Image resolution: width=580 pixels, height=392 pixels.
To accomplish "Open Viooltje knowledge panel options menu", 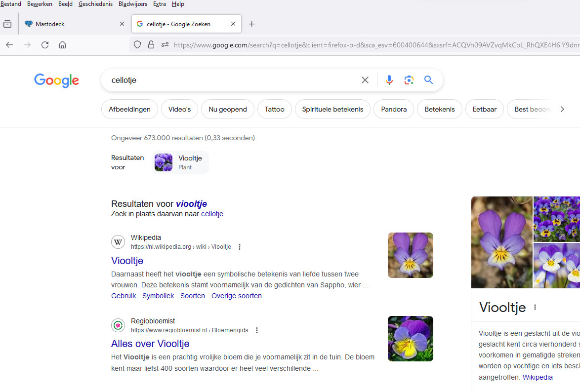I will 535,307.
